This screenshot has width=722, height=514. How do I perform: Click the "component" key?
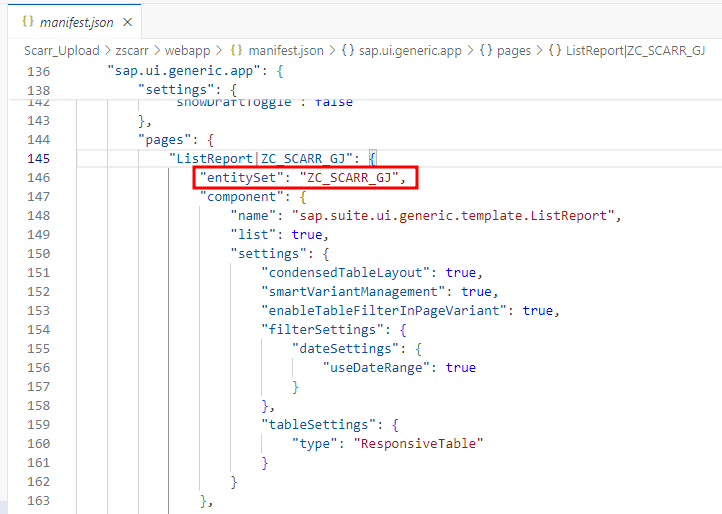coord(241,197)
